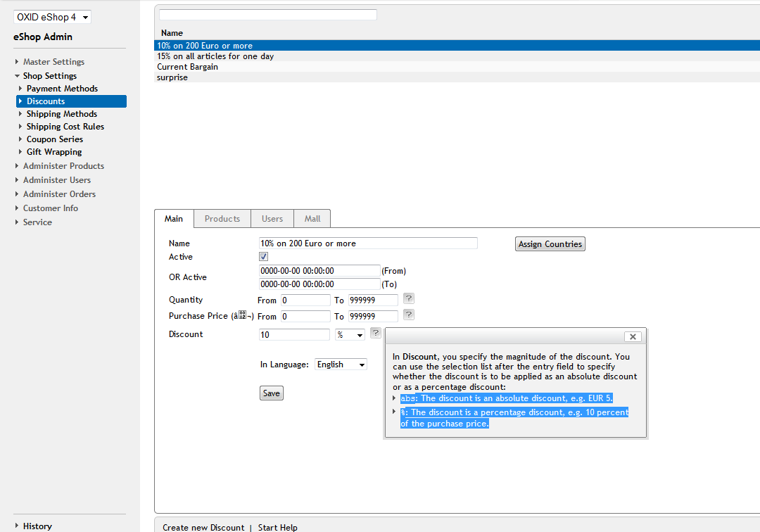
Task: Open the discount type % dropdown
Action: click(350, 335)
